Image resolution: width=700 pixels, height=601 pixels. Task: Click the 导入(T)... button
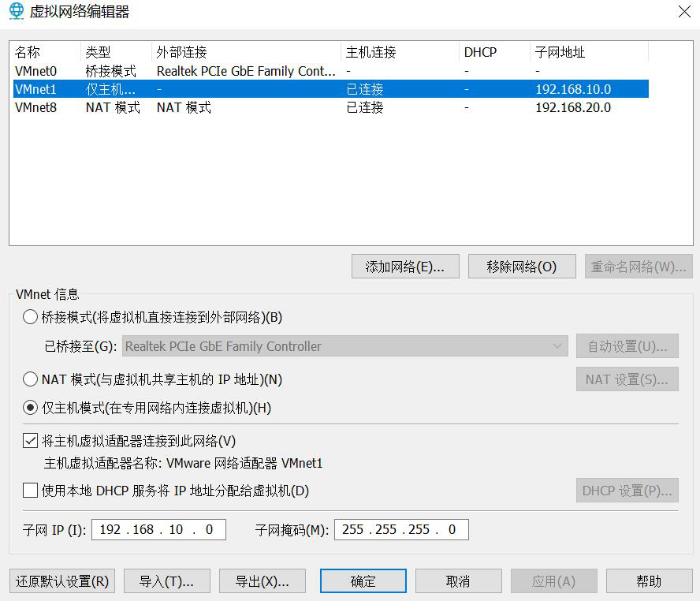click(x=166, y=581)
